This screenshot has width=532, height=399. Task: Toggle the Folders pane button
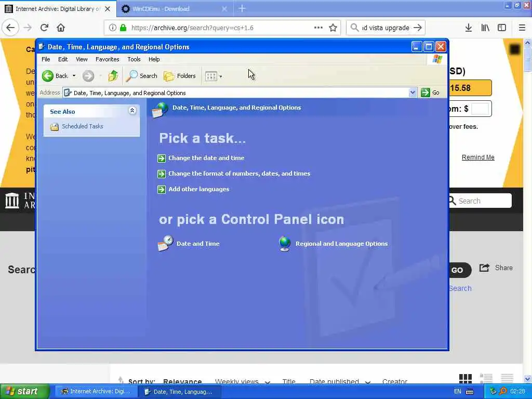180,76
